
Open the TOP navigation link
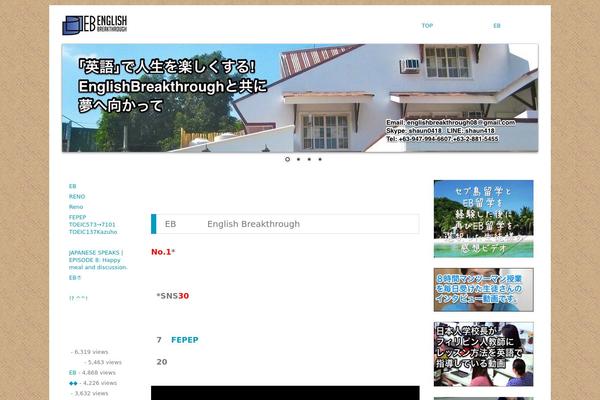coord(427,26)
